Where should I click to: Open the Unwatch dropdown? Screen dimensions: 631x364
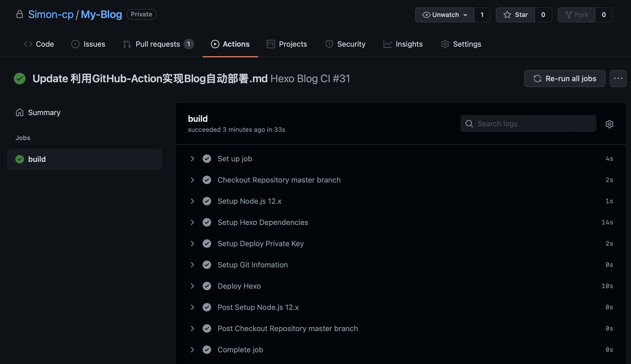pyautogui.click(x=445, y=15)
